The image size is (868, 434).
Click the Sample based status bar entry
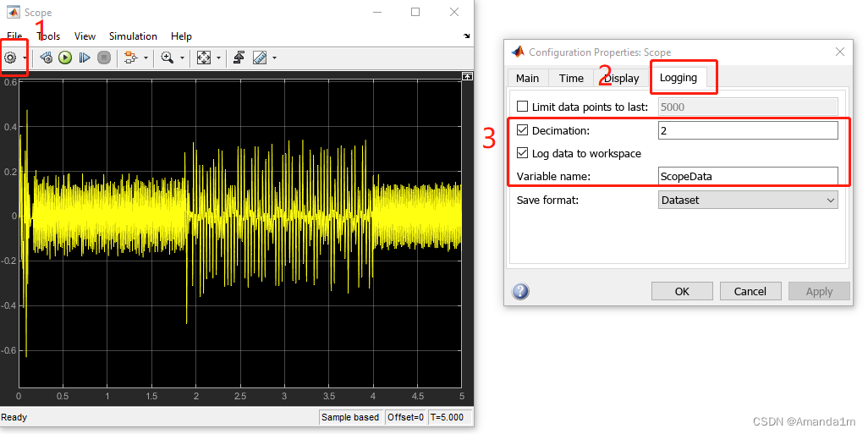point(350,417)
